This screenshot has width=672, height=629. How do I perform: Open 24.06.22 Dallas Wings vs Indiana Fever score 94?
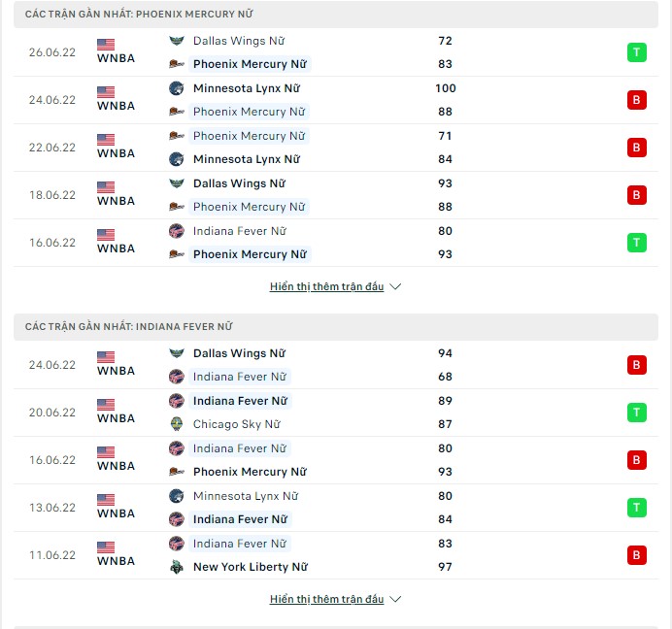pos(445,353)
